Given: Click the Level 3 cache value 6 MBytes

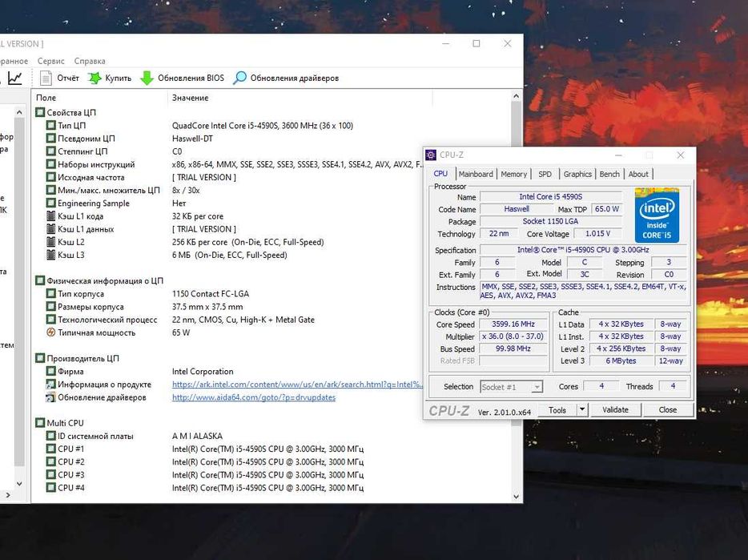Looking at the screenshot, I should click(621, 361).
